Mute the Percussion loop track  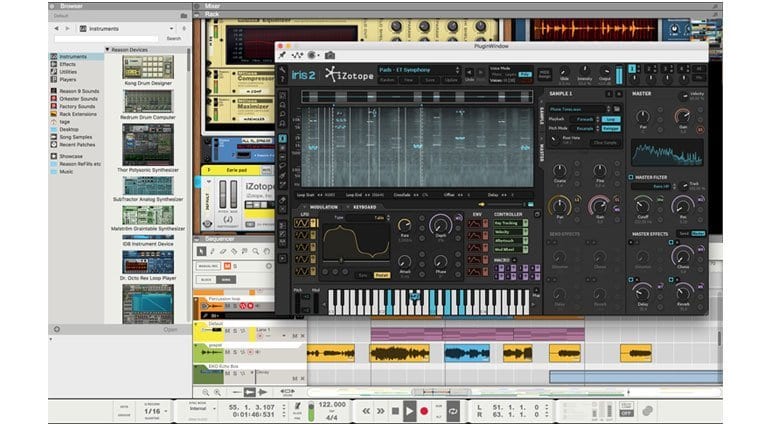pos(227,306)
